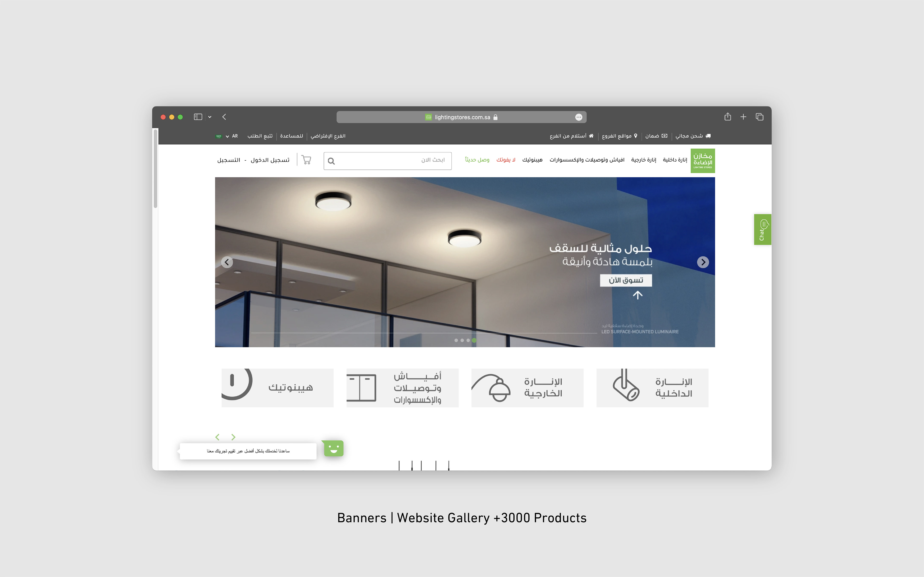Viewport: 924px width, 577px height.
Task: Click the مواقع الفروع location pin icon
Action: coord(635,136)
